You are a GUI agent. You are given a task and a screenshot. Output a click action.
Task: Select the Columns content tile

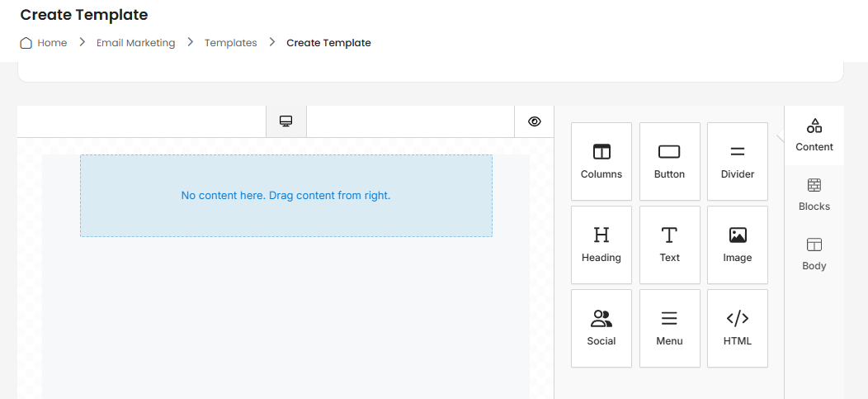click(601, 161)
